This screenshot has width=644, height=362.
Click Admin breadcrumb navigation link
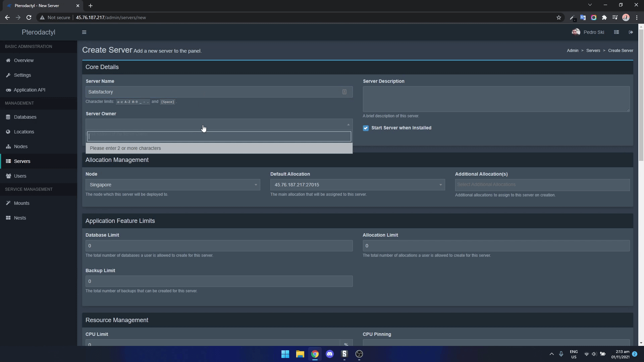tap(572, 50)
